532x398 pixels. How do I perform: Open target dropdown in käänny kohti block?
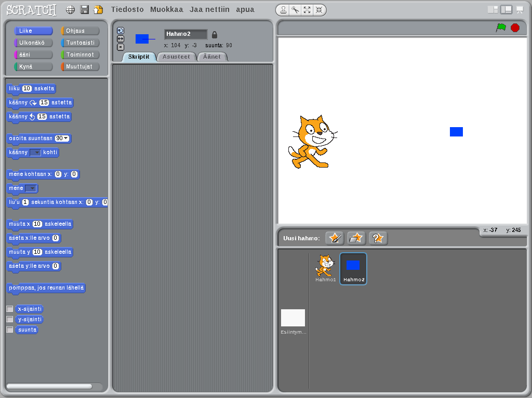[x=35, y=153]
